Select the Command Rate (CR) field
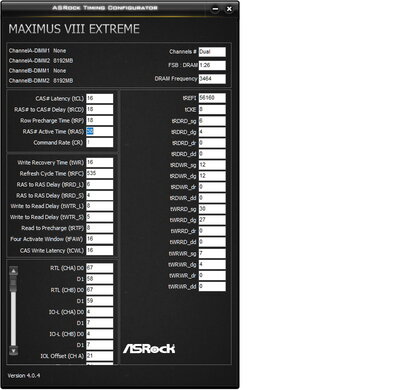 [x=100, y=143]
